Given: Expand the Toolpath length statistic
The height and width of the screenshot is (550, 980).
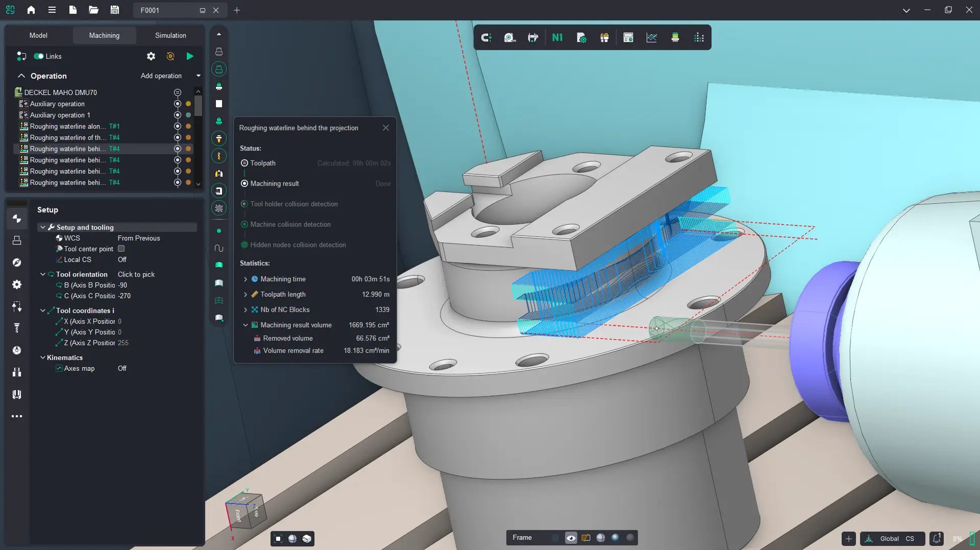Looking at the screenshot, I should coord(246,294).
